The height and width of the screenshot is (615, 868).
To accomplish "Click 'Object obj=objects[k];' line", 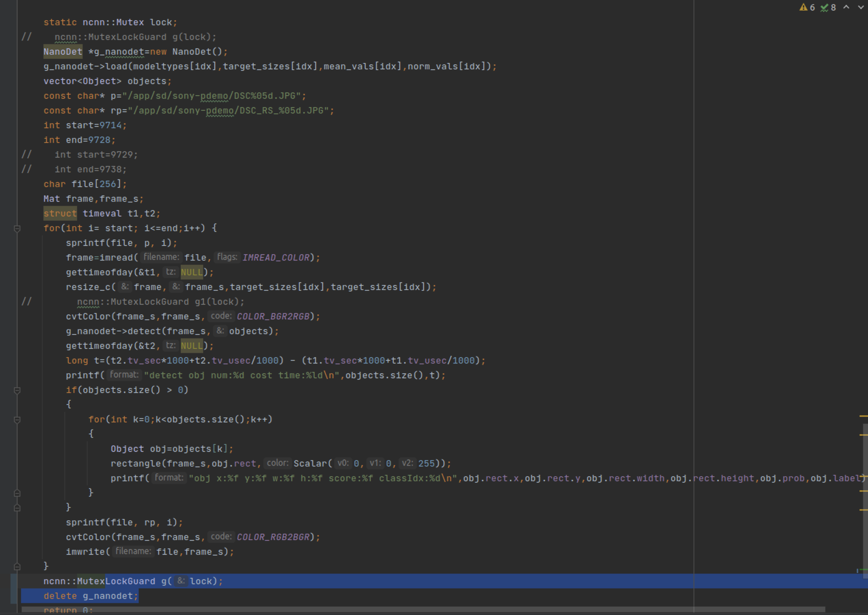I will click(x=172, y=449).
